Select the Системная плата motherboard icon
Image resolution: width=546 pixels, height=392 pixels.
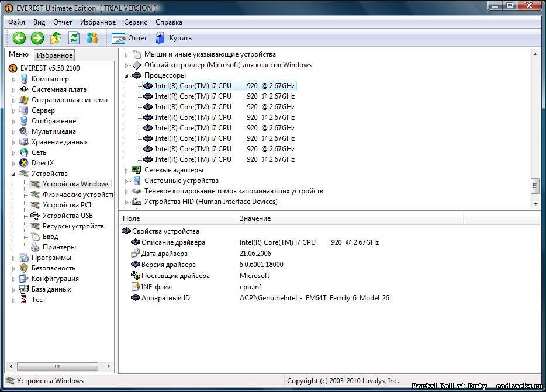tap(24, 89)
